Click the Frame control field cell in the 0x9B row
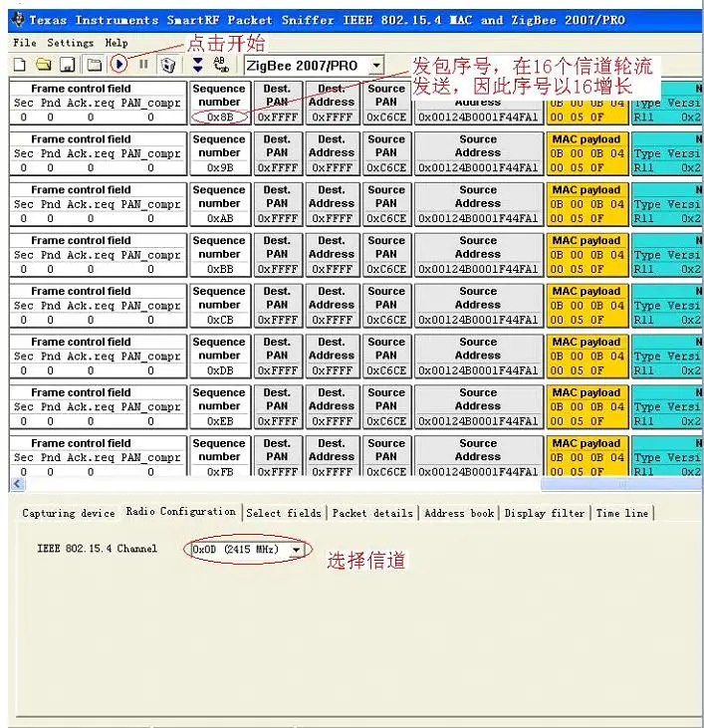704x728 pixels. 98,153
